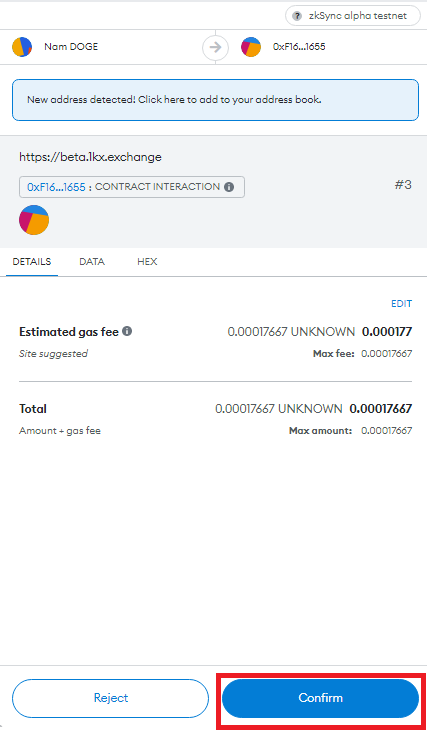Click the Nam DOGE account avatar
Image resolution: width=427 pixels, height=753 pixels.
coord(22,47)
